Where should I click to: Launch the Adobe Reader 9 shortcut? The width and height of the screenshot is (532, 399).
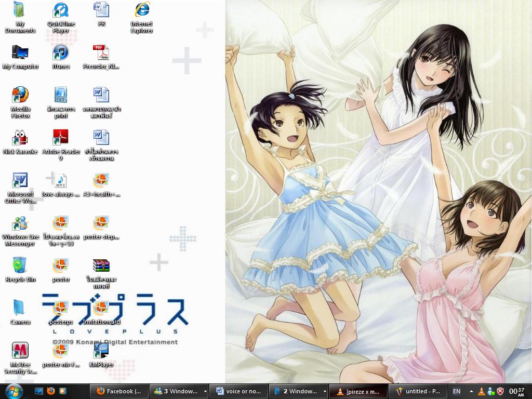[x=61, y=145]
